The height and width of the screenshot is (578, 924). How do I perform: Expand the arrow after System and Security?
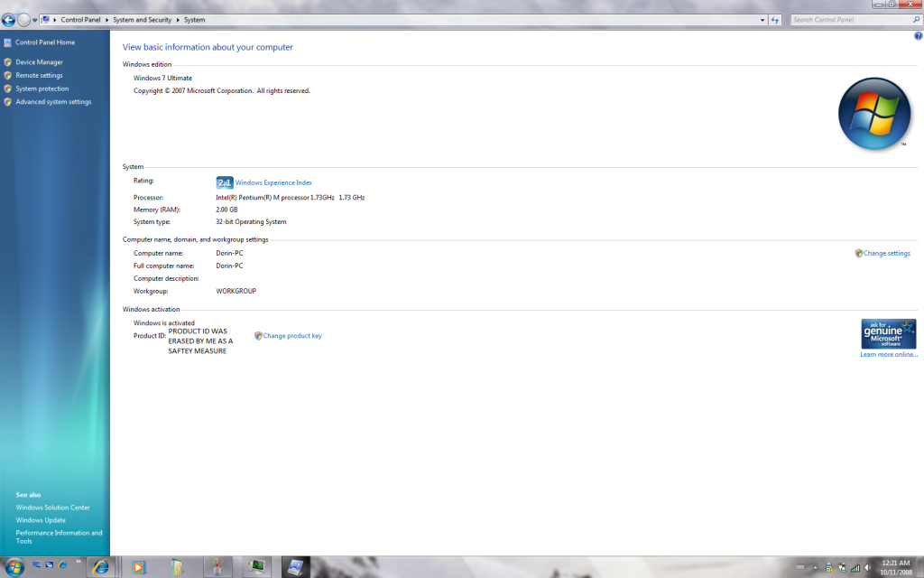coord(178,20)
